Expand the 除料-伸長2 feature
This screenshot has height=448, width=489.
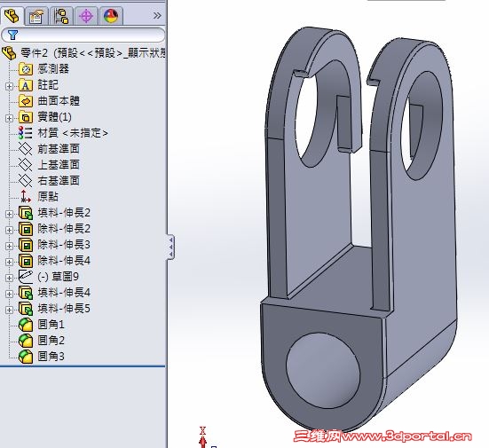[x=9, y=230]
